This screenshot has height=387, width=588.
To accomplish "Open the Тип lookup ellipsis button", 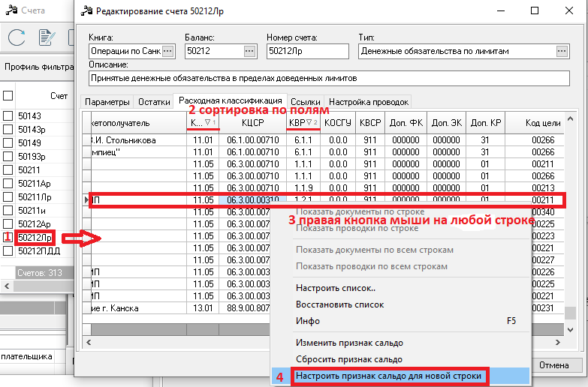I will tap(562, 51).
